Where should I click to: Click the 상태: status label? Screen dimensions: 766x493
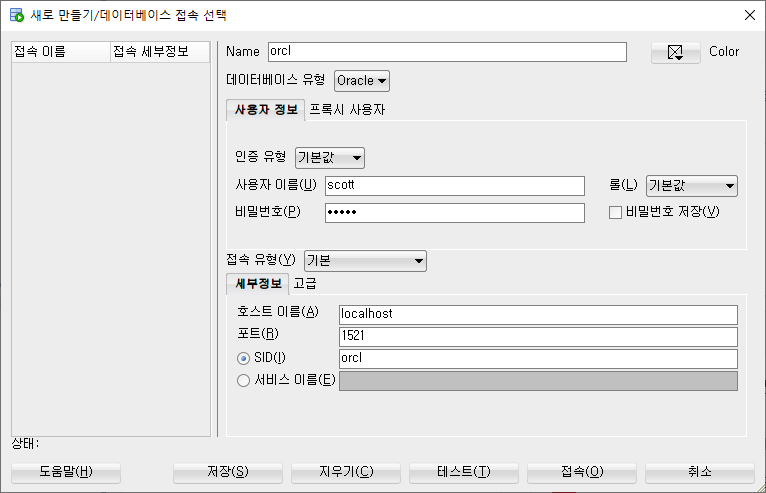25,444
